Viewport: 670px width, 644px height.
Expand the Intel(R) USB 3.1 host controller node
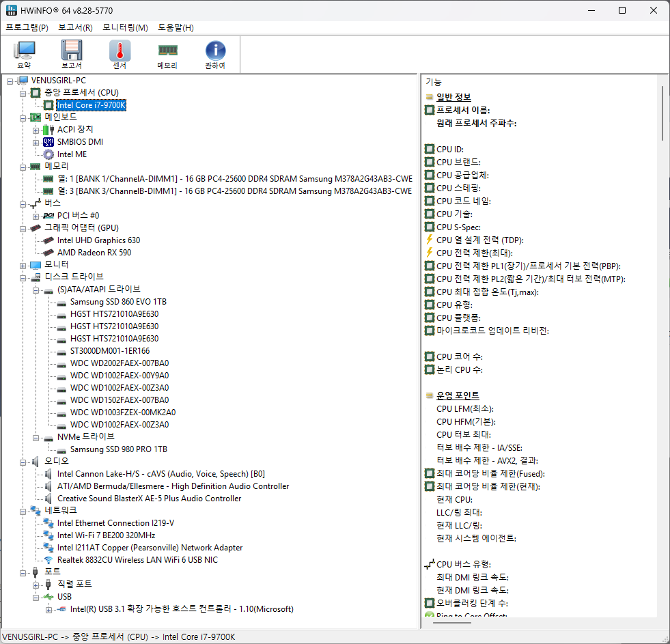pos(48,610)
